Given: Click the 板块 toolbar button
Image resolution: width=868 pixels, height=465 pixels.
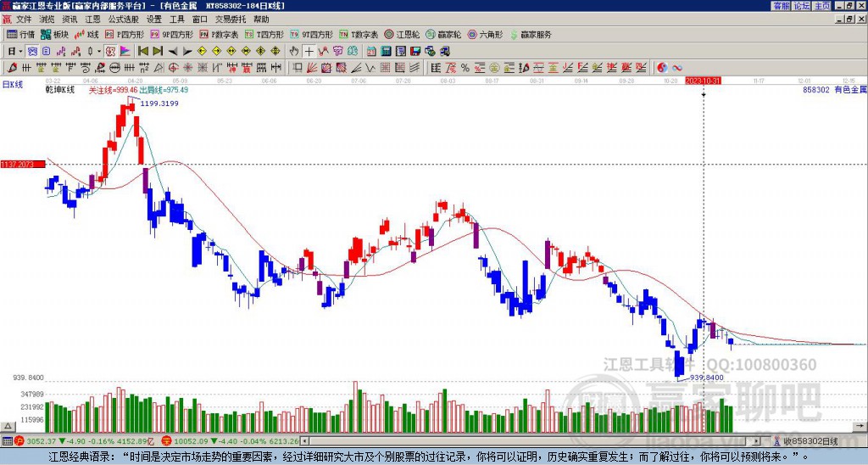Looking at the screenshot, I should click(55, 34).
